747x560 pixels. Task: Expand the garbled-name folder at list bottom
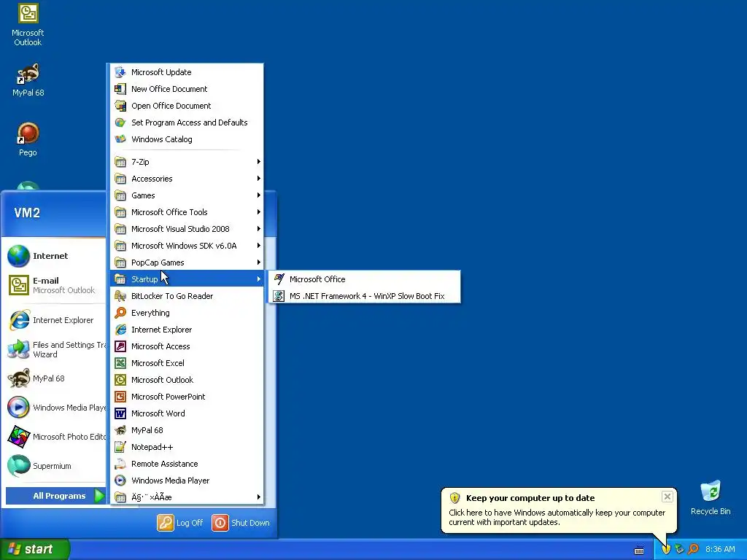coord(187,497)
